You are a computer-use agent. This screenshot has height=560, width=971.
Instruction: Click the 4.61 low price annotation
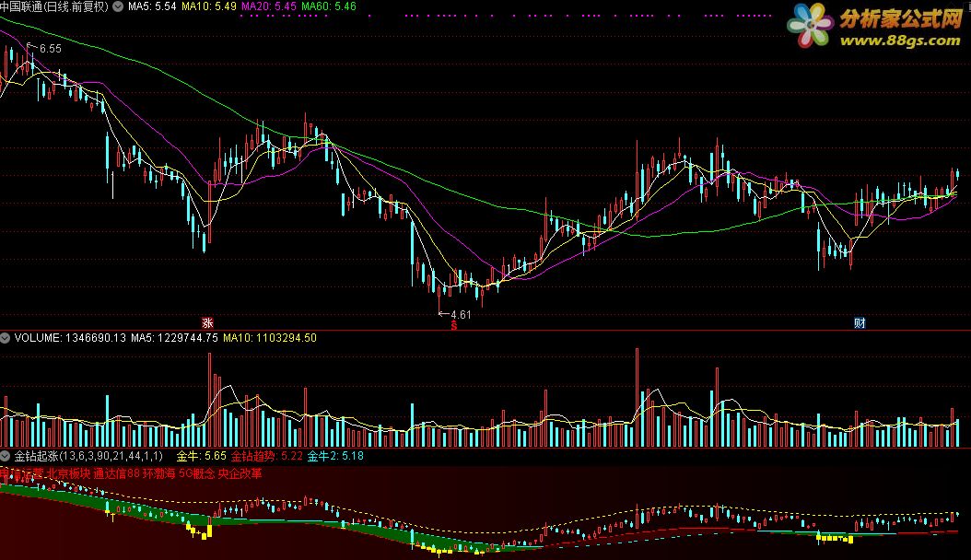tap(461, 314)
